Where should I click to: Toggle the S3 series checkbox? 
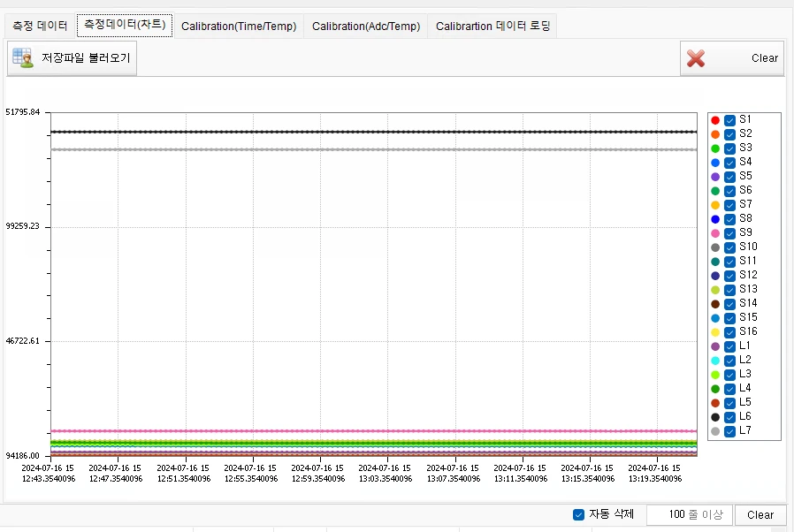[729, 148]
